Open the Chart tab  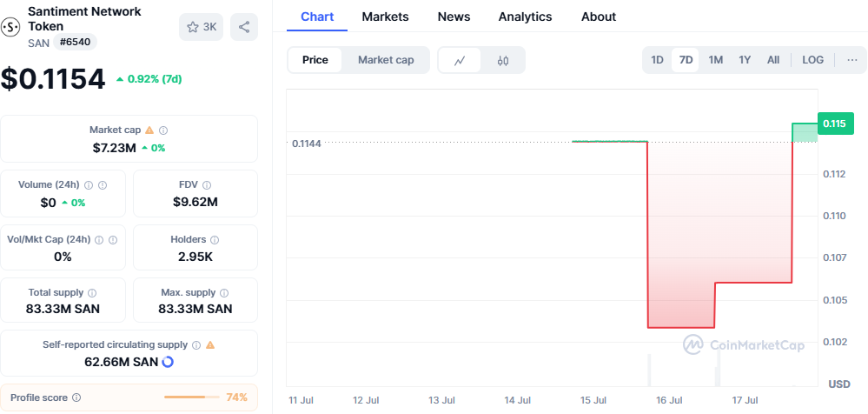[317, 17]
